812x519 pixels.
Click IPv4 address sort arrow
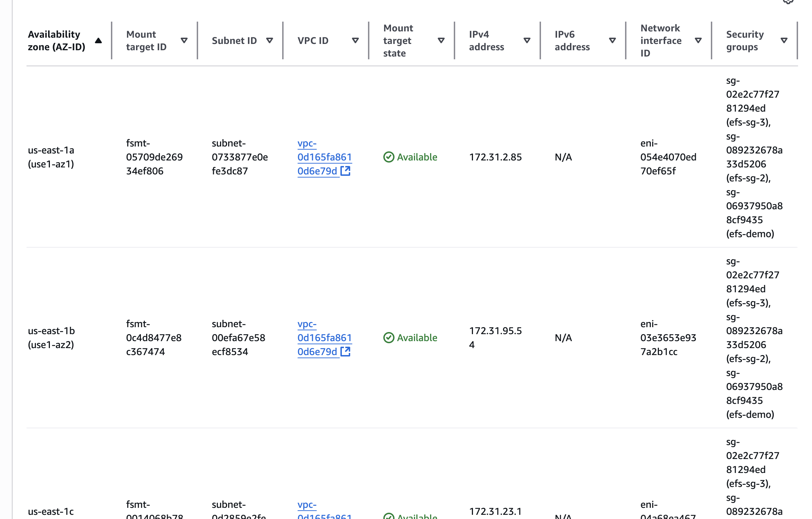[527, 40]
